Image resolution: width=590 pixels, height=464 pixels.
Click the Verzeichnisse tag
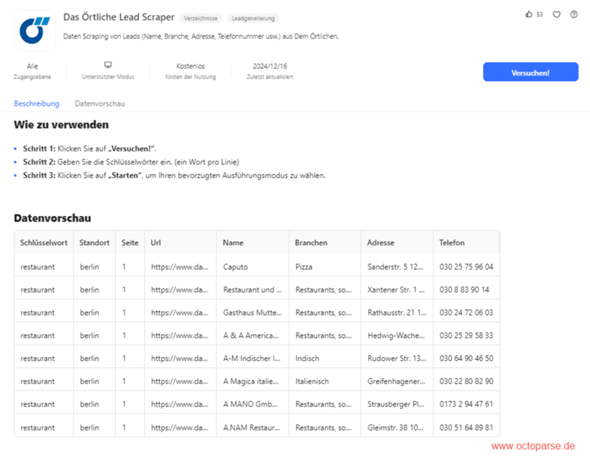coord(201,18)
